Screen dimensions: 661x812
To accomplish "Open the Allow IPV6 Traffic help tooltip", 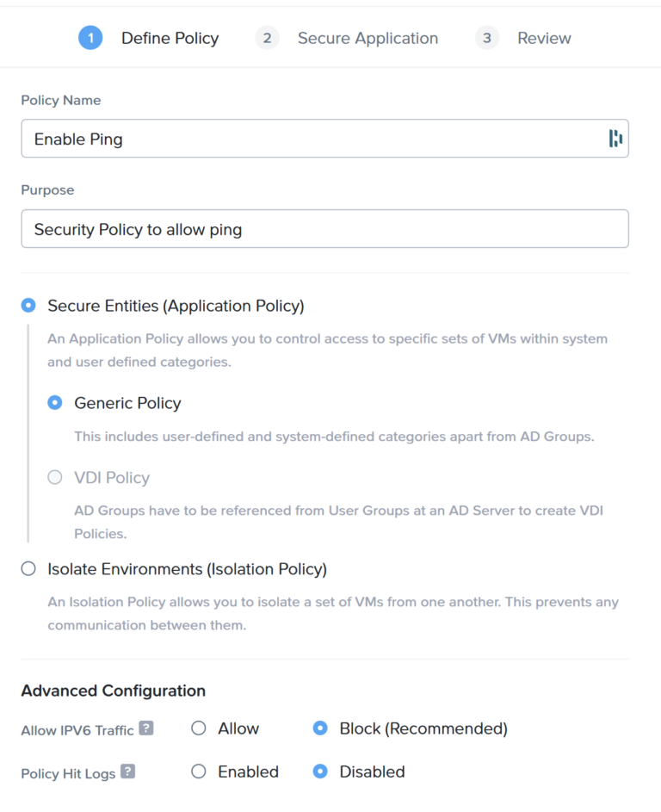I will (x=147, y=728).
